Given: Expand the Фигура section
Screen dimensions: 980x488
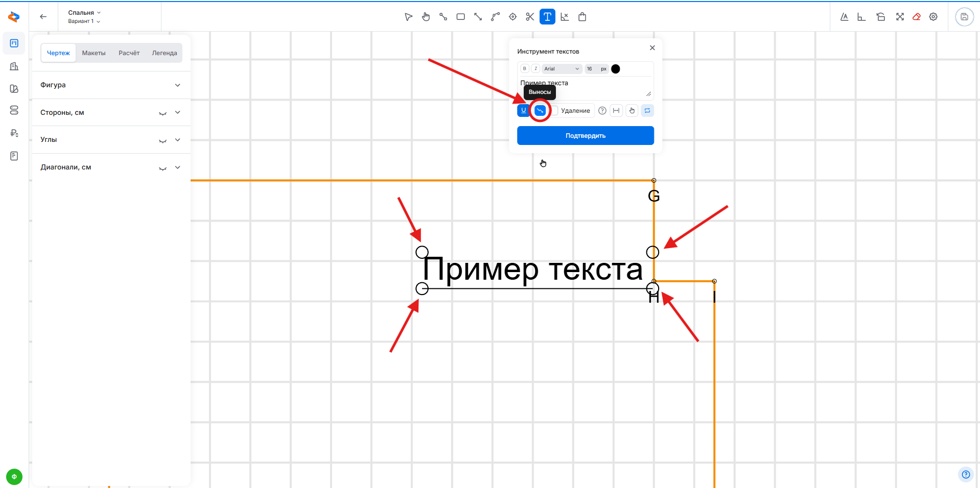Looking at the screenshot, I should [177, 85].
